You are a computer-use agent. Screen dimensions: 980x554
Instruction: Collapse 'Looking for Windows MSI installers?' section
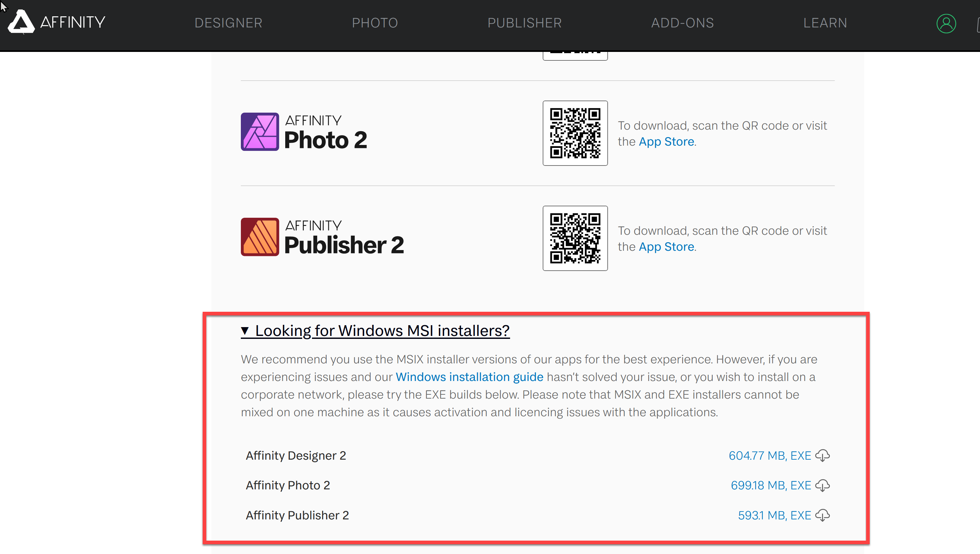tap(375, 330)
